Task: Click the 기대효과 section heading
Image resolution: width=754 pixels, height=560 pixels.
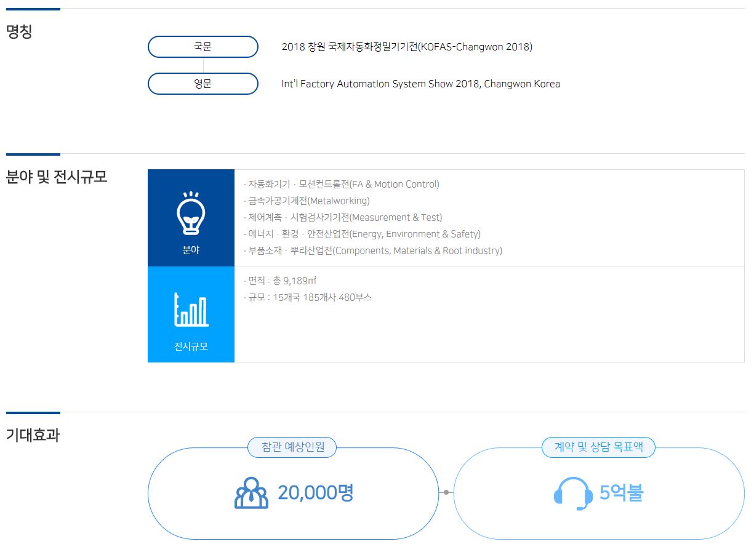Action: 33,435
